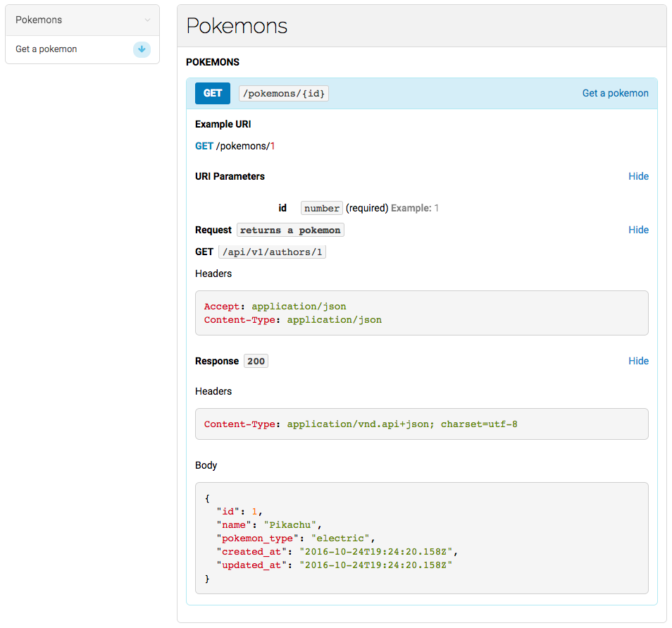672x628 pixels.
Task: Click inside the JSON response body block
Action: [x=421, y=538]
